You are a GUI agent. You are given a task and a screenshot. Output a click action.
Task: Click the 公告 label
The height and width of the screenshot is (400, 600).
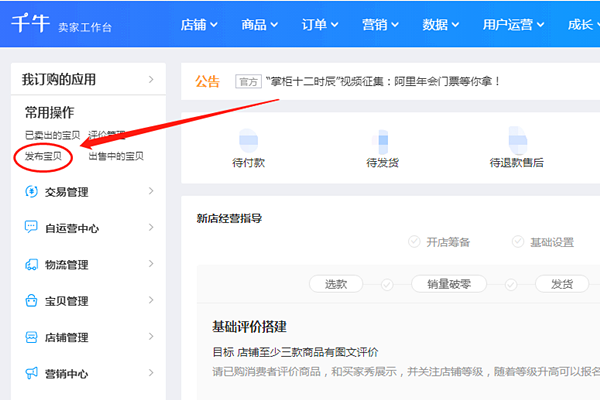tap(207, 82)
